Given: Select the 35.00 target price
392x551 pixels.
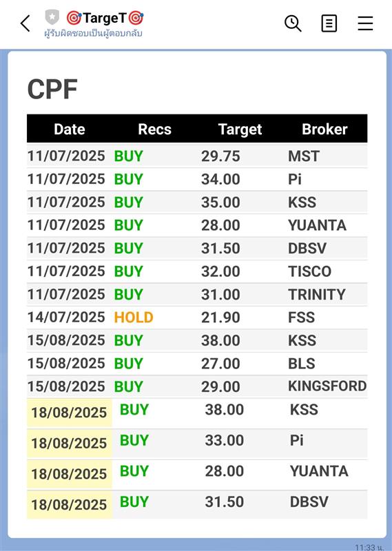Looking at the screenshot, I should coord(220,202).
